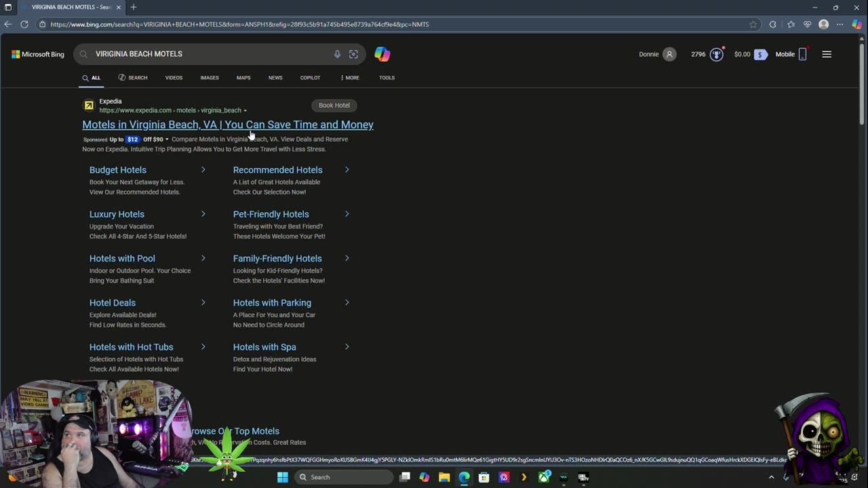Switch to the VIDEOS tab
This screenshot has width=868, height=488.
pyautogui.click(x=174, y=78)
